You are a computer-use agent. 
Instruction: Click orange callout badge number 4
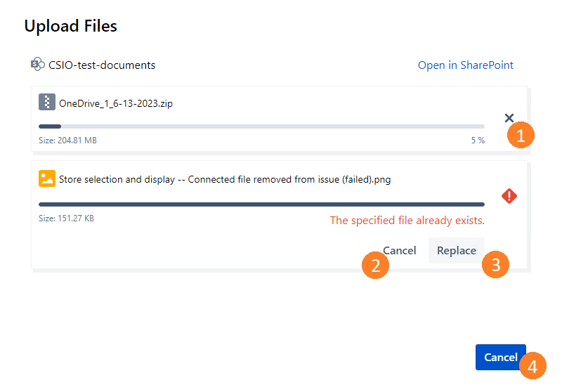coord(532,366)
